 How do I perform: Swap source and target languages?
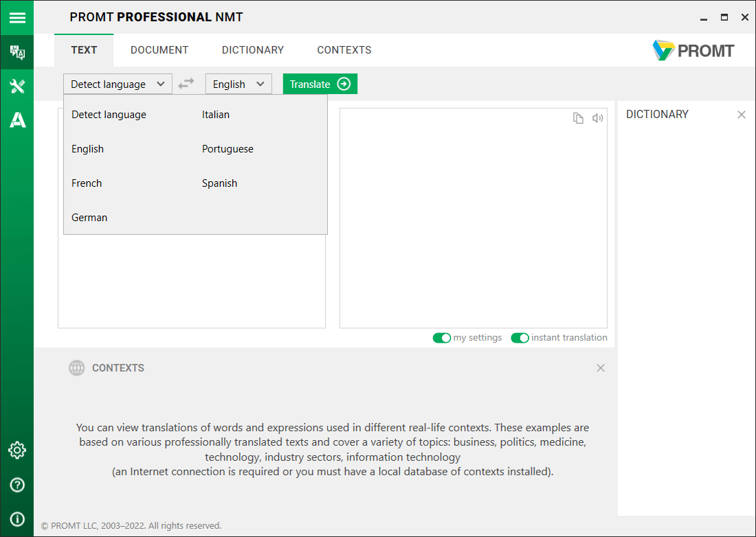click(186, 84)
